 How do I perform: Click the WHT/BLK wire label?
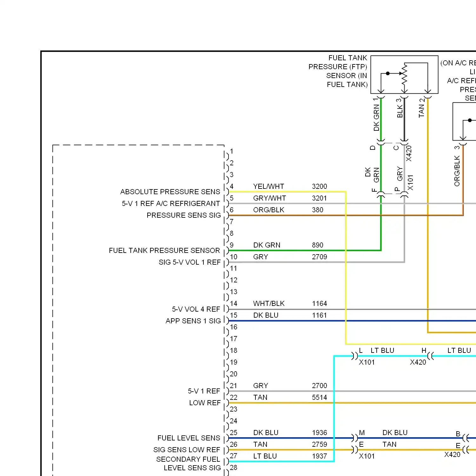(269, 303)
